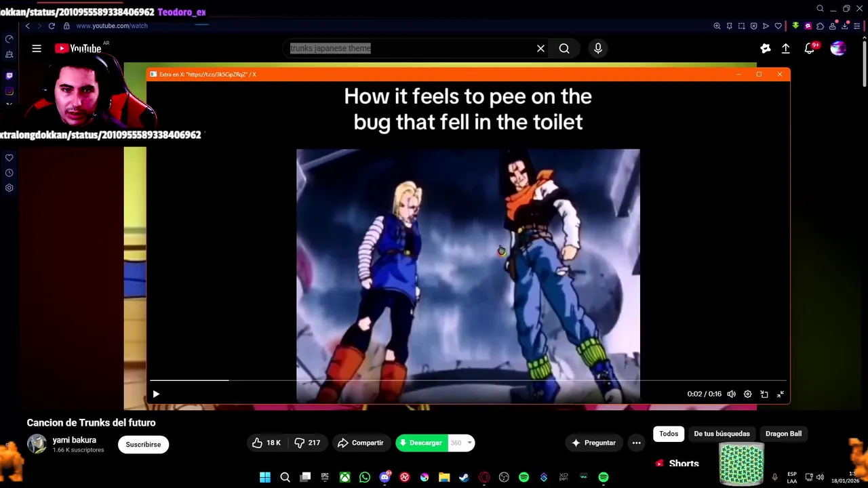Image resolution: width=868 pixels, height=488 pixels.
Task: Play the popup video
Action: click(156, 394)
